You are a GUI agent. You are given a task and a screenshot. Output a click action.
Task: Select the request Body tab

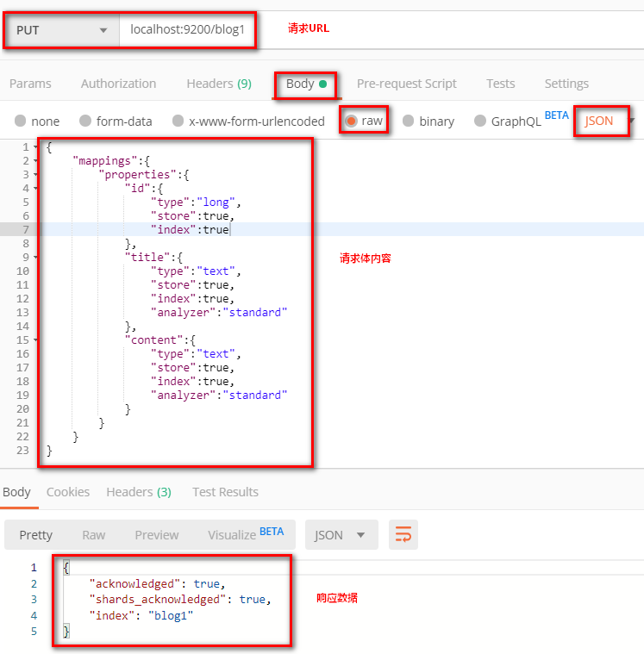click(306, 84)
